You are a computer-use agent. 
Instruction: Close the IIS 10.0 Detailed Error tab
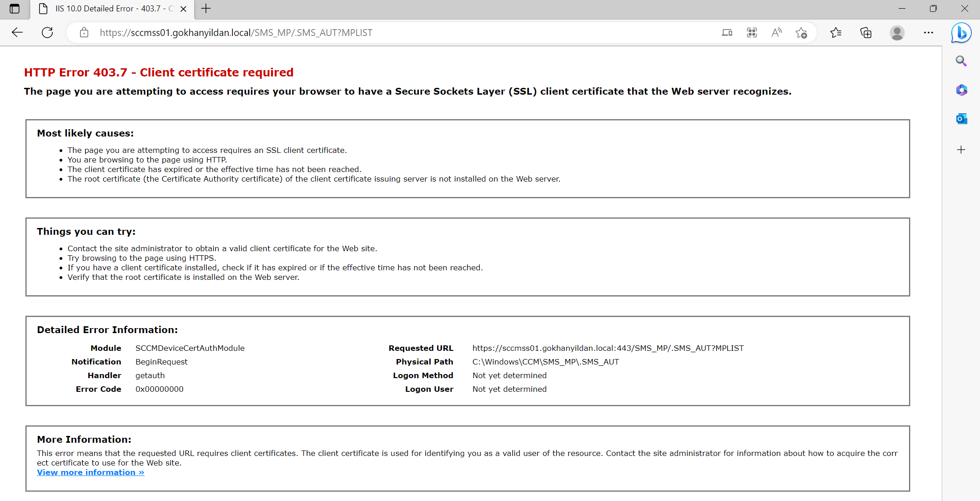[184, 9]
